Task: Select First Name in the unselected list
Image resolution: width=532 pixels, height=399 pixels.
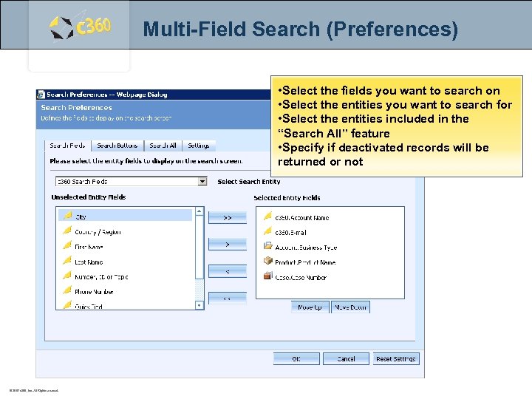Action: (89, 247)
